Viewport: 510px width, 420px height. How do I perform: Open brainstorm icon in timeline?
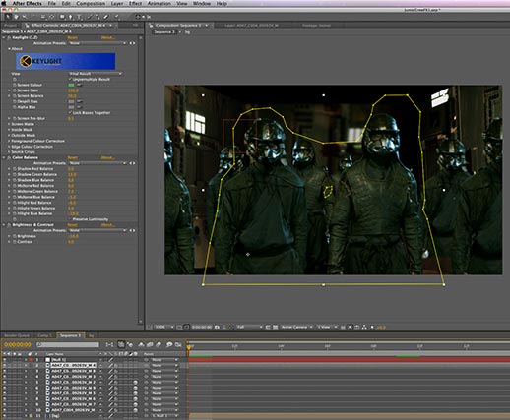coord(169,344)
